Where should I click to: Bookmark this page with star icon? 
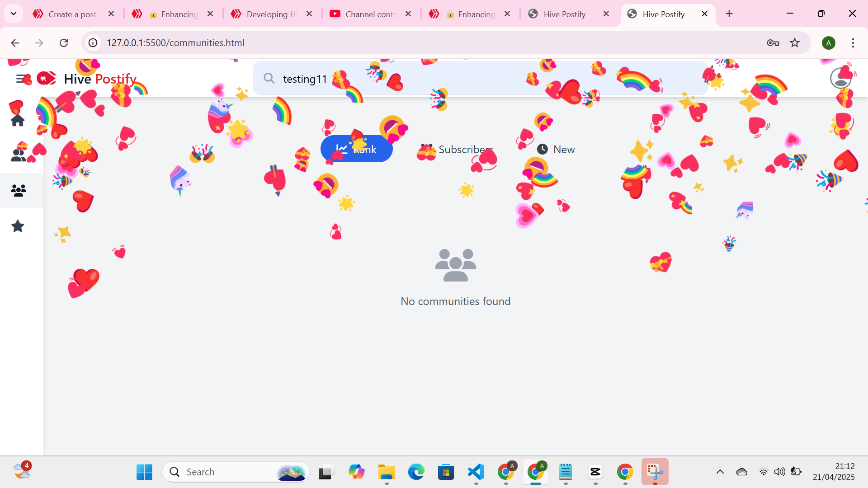pos(794,42)
